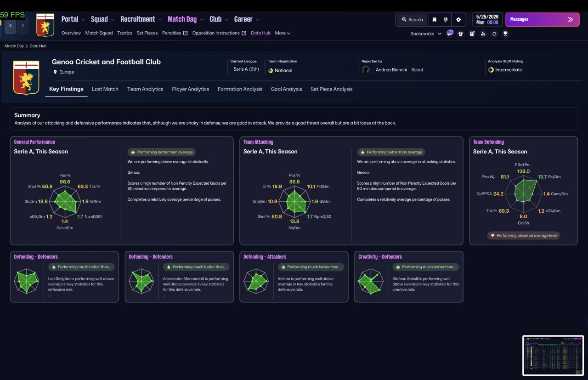Open the General Performance card title

[x=34, y=142]
